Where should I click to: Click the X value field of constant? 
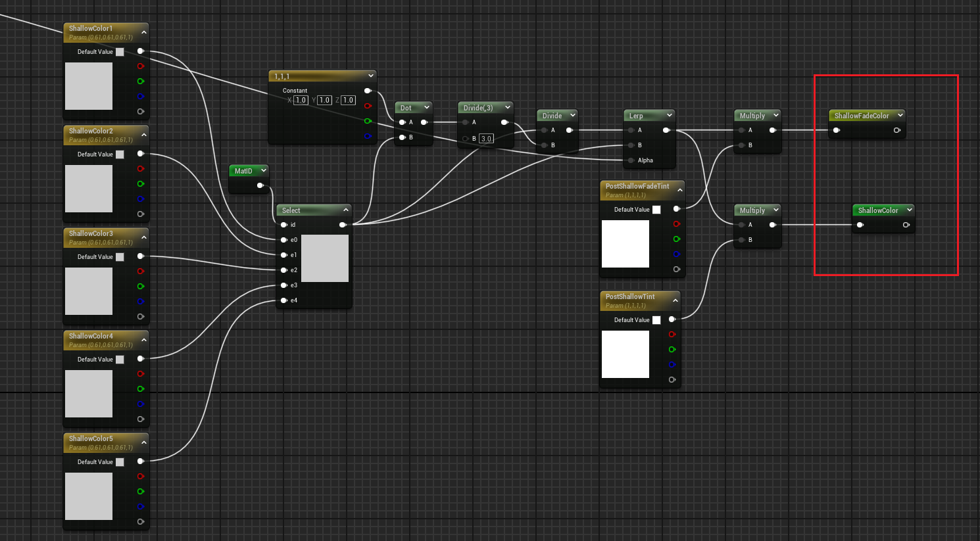(301, 101)
